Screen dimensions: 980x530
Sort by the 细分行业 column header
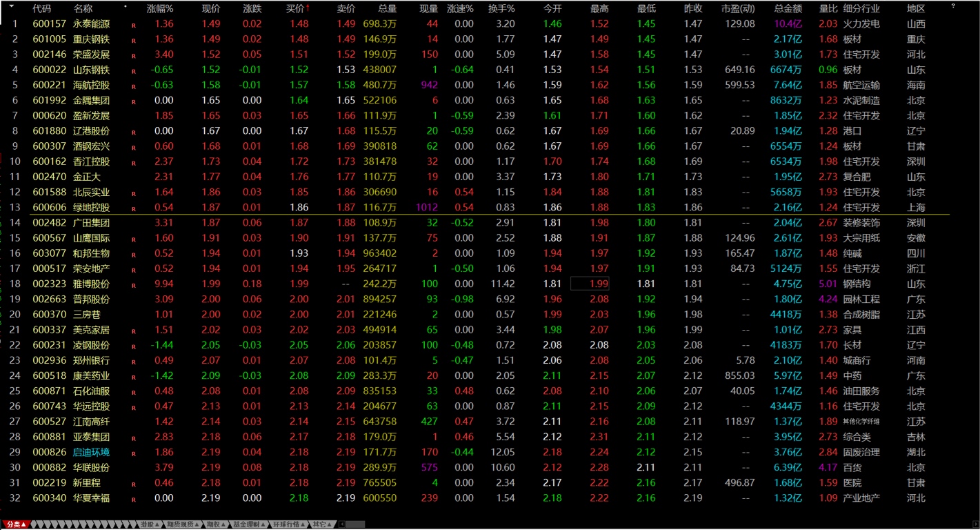click(x=861, y=8)
